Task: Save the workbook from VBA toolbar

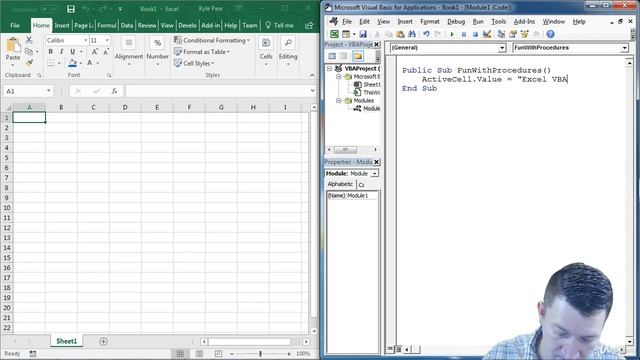Action: pyautogui.click(x=363, y=34)
